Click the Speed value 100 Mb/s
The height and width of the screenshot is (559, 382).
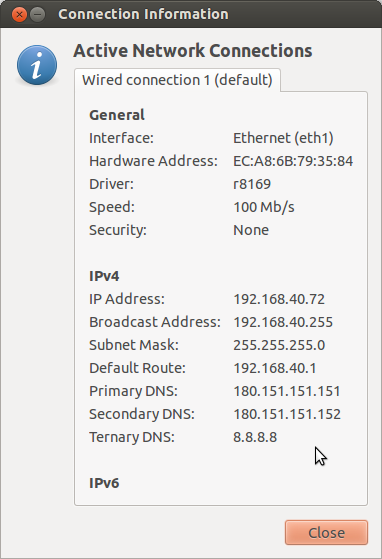pyautogui.click(x=264, y=207)
